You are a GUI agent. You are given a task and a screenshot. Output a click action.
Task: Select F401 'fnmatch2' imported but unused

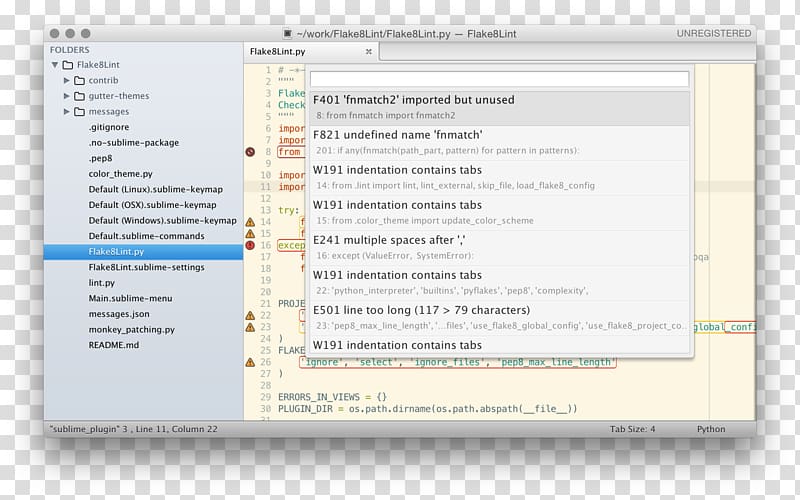point(499,108)
